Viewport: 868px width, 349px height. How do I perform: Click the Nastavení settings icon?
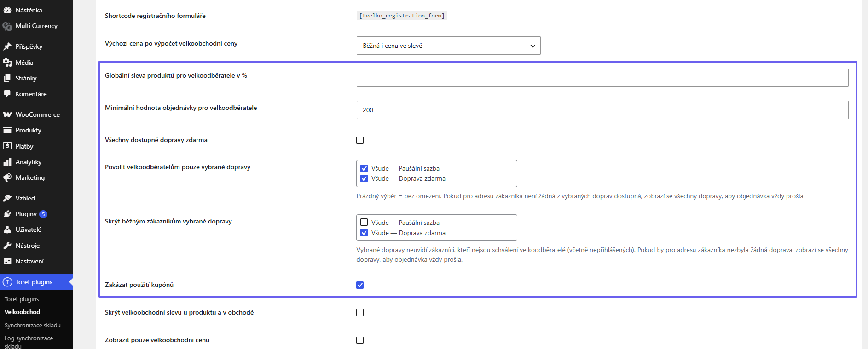(7, 261)
